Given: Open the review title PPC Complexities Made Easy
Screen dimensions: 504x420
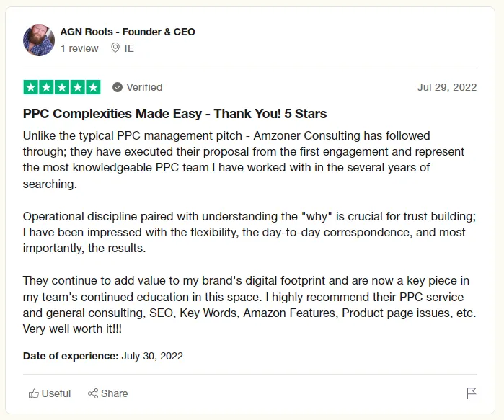Looking at the screenshot, I should [x=175, y=114].
